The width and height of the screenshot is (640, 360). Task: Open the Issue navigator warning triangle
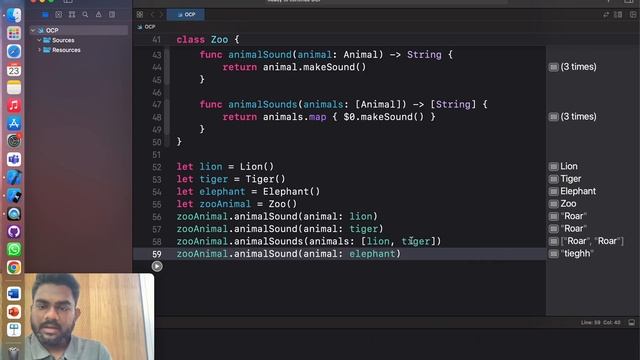click(x=99, y=14)
